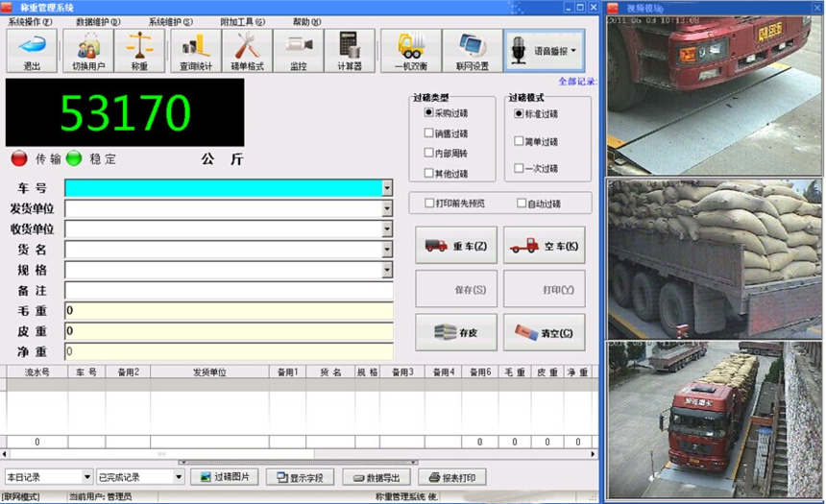Expand the 收货单位 dropdown arrow

387,228
